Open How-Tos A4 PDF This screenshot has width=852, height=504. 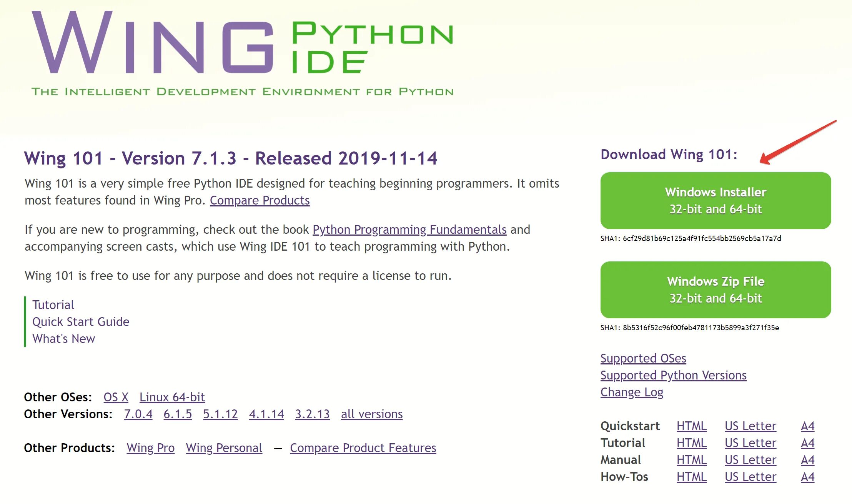808,477
